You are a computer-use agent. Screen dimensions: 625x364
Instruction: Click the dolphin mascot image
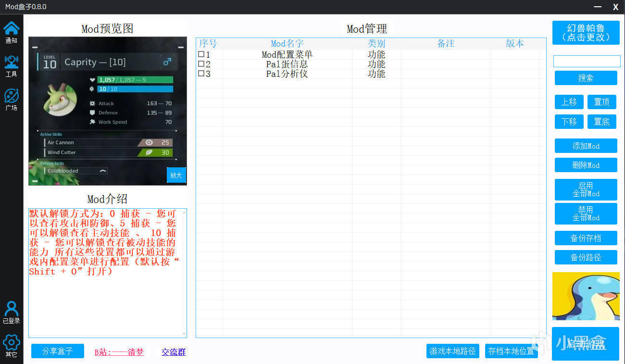[586, 296]
